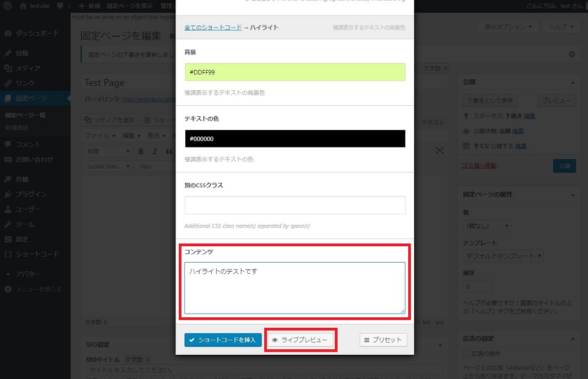Click the 背景 color field #DDFF99
This screenshot has width=588, height=379.
pyautogui.click(x=295, y=72)
